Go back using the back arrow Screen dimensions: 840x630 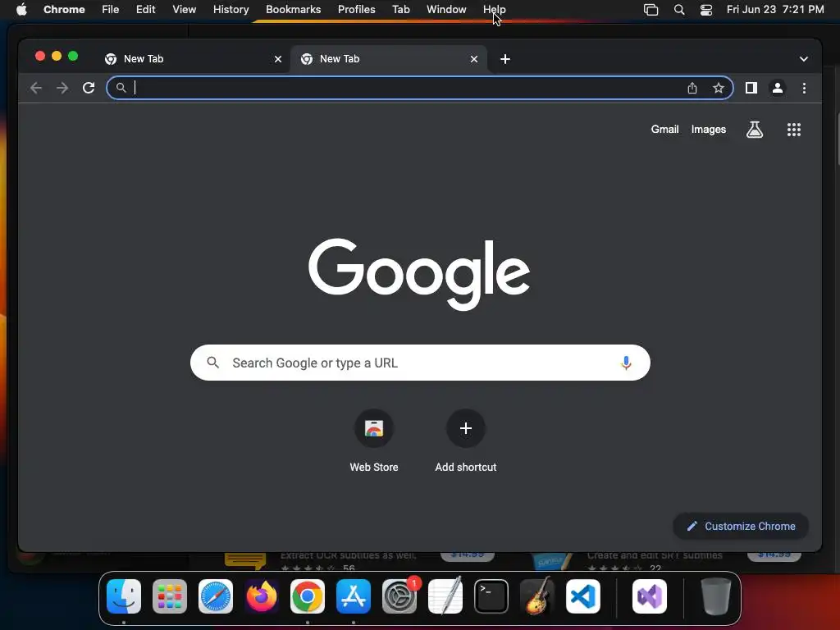(x=36, y=88)
